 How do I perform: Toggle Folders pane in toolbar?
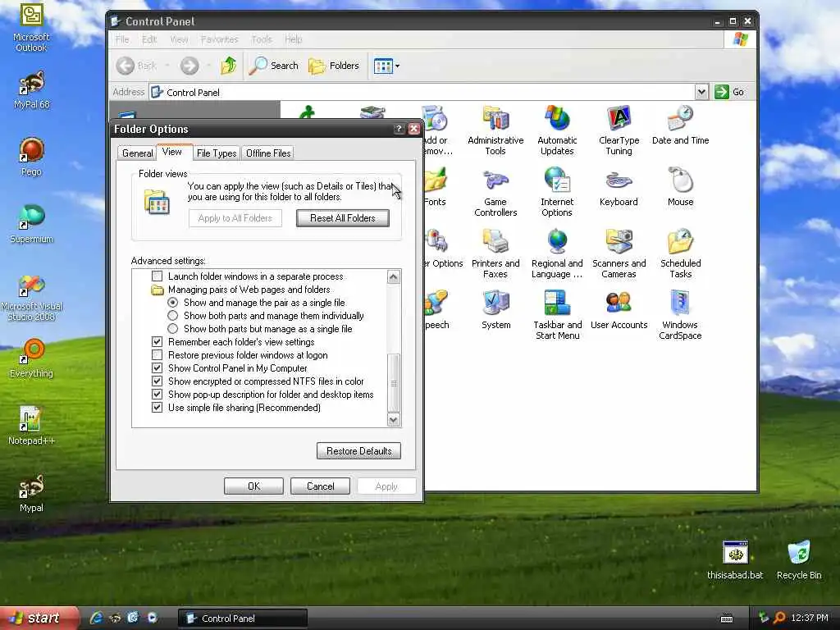(x=334, y=66)
